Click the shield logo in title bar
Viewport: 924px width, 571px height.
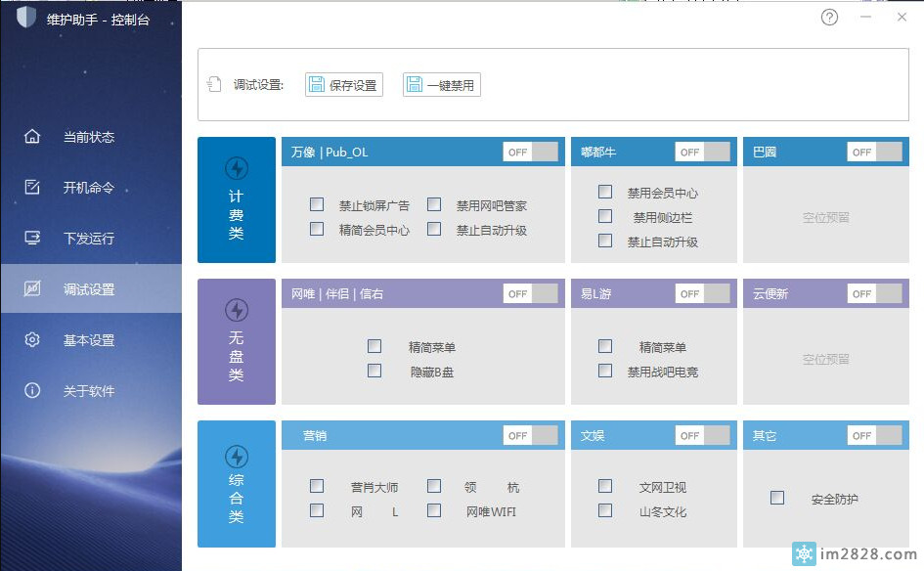point(25,18)
